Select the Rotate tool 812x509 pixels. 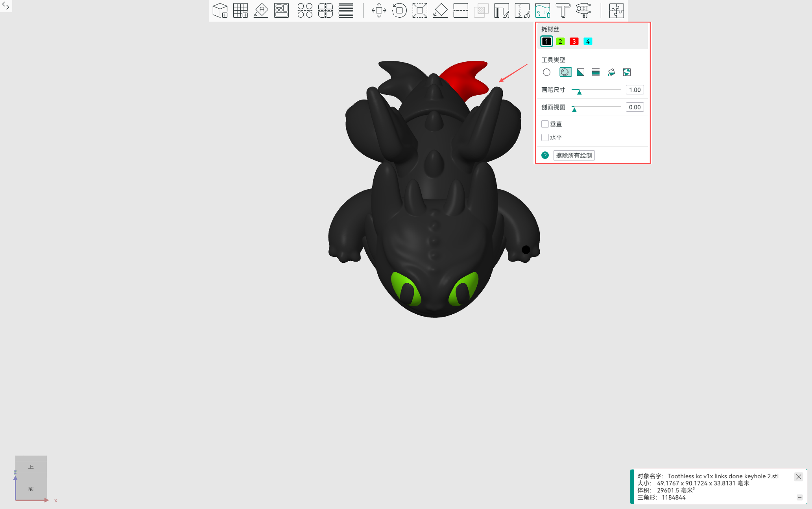click(399, 11)
